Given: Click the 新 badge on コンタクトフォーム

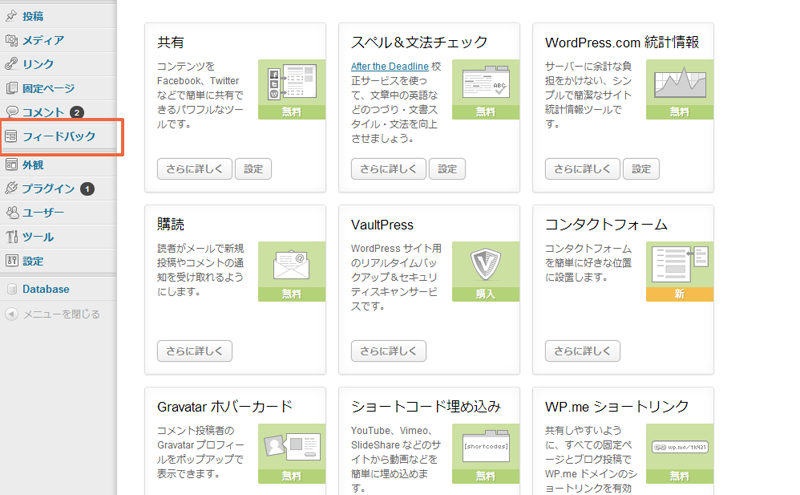Looking at the screenshot, I should 680,294.
